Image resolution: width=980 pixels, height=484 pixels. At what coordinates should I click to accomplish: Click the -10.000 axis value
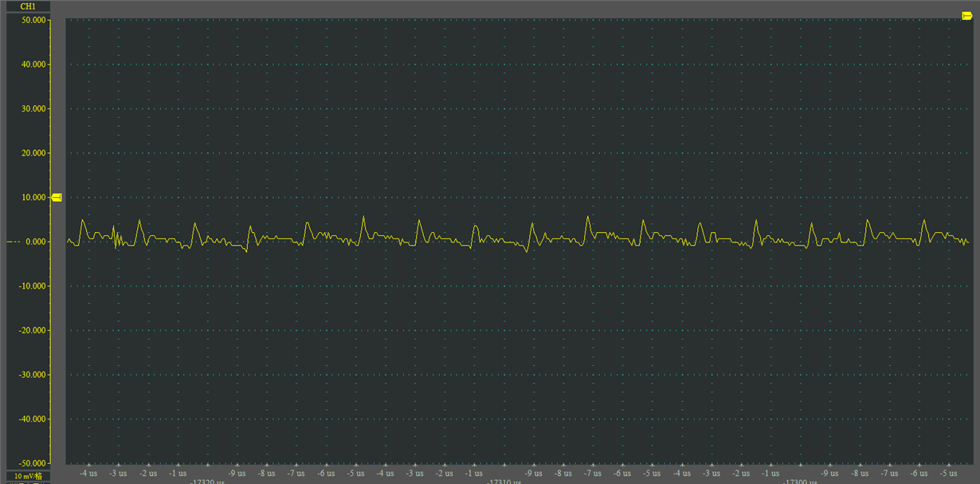coord(33,286)
